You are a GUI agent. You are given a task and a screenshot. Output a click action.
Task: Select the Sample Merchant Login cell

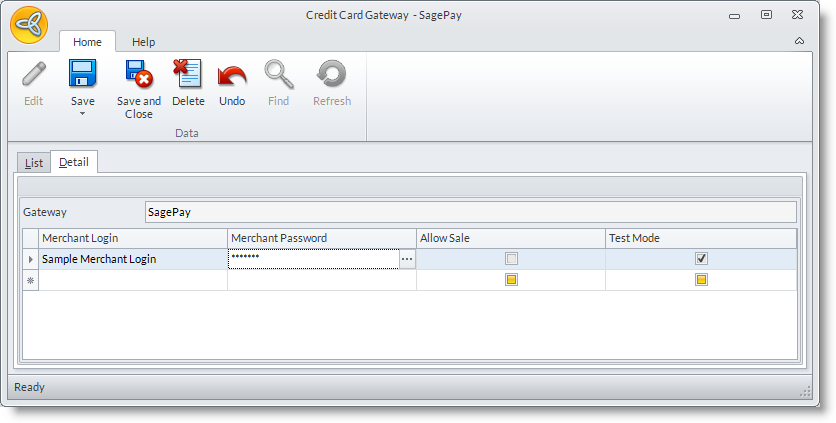coord(133,259)
